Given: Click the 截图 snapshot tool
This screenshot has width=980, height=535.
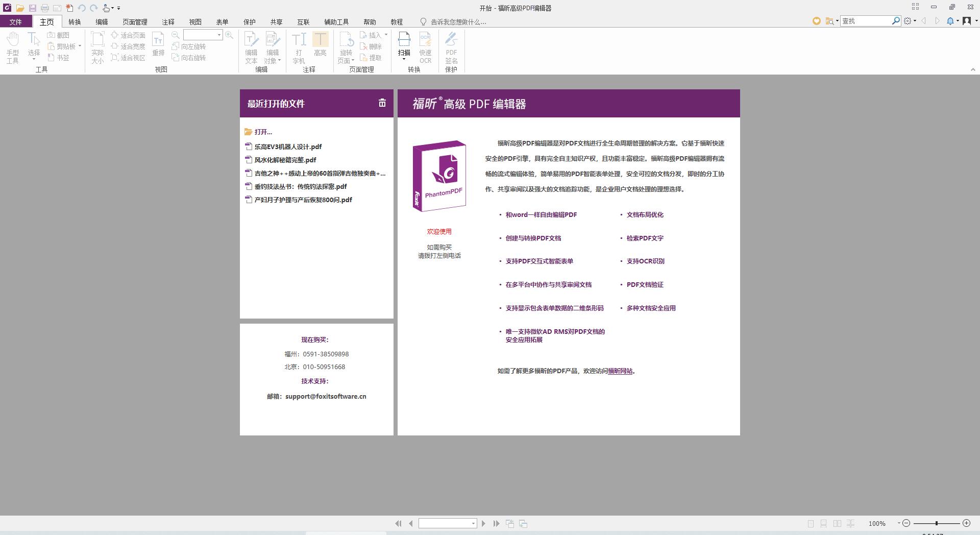Looking at the screenshot, I should tap(58, 35).
